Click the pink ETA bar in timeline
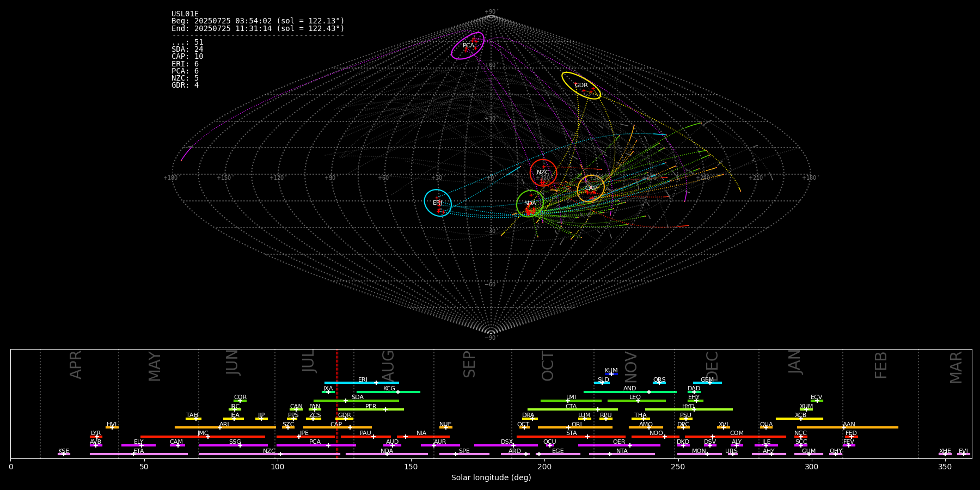This screenshot has width=980, height=490. (x=139, y=454)
